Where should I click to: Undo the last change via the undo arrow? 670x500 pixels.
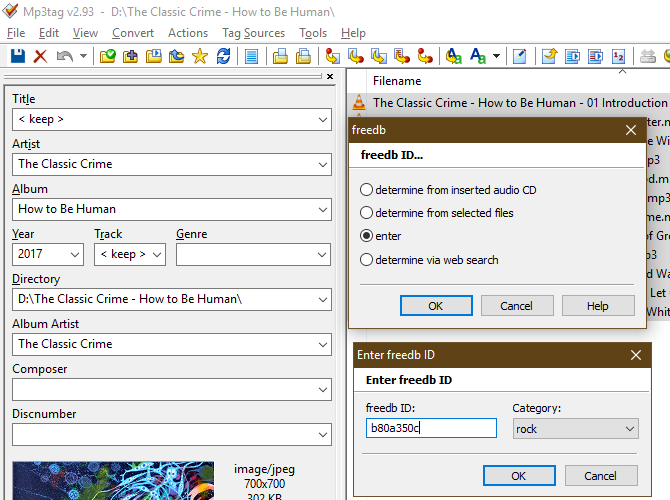[65, 56]
